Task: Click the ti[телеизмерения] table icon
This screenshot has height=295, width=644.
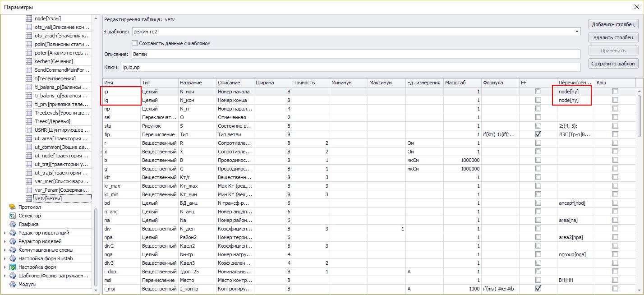Action: (x=29, y=78)
